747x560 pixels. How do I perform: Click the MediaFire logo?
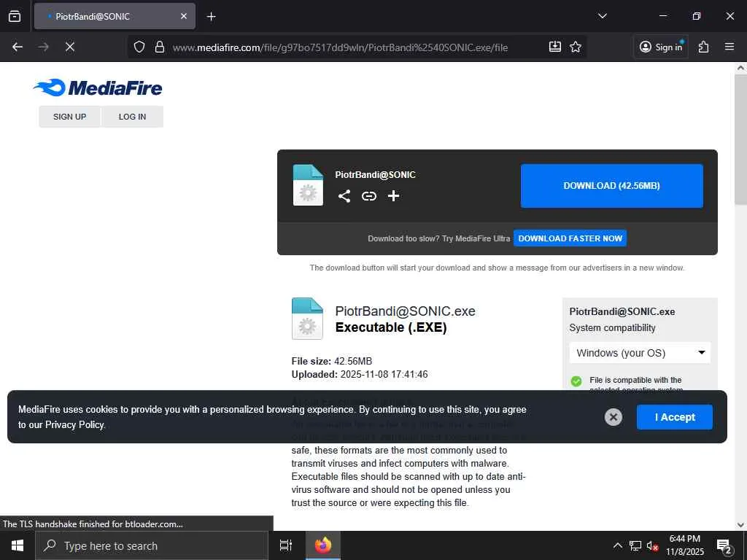pyautogui.click(x=98, y=87)
